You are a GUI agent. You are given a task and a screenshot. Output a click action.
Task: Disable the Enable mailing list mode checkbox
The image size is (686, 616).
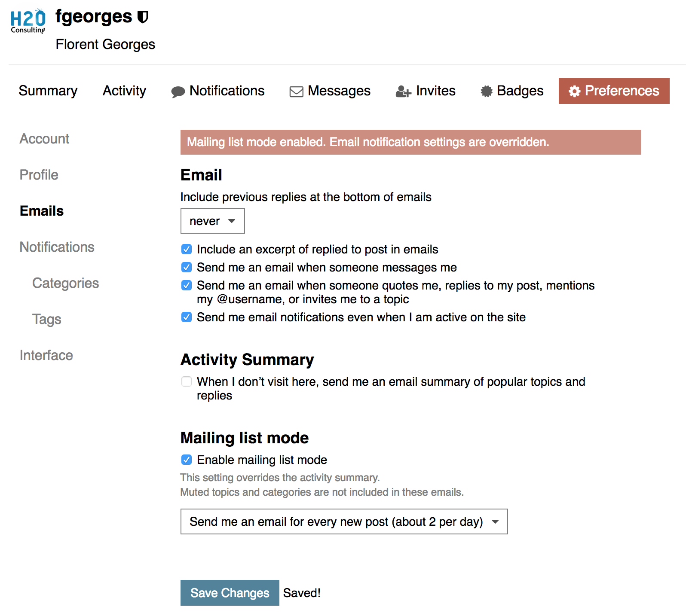click(x=187, y=460)
